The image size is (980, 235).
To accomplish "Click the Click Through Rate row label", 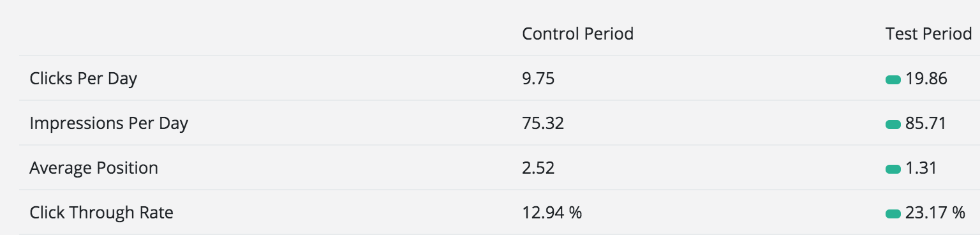I will [101, 213].
